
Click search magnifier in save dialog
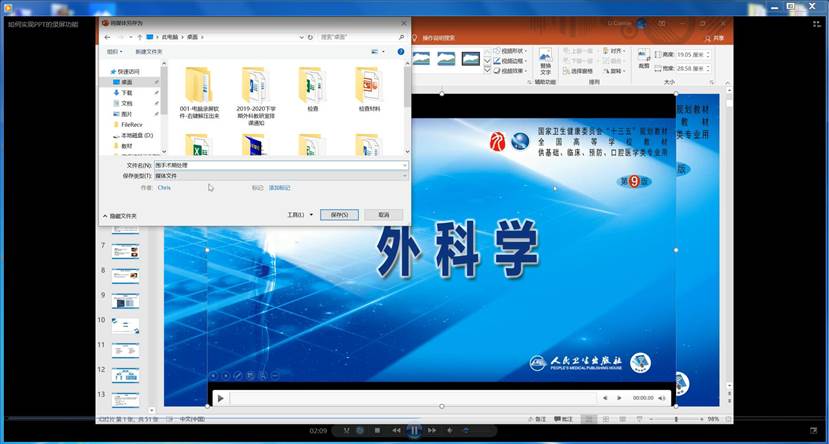[x=401, y=38]
